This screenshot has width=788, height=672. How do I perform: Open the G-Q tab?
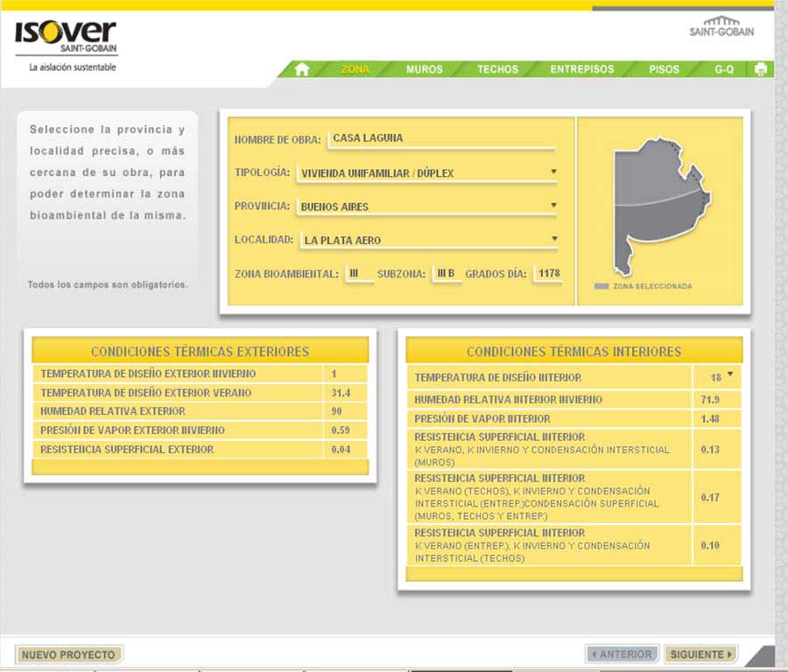(x=724, y=69)
